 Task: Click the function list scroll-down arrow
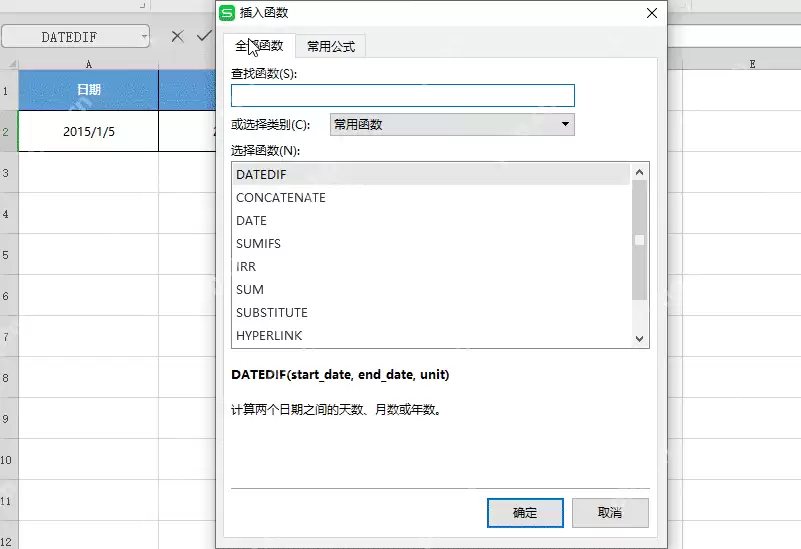click(639, 338)
